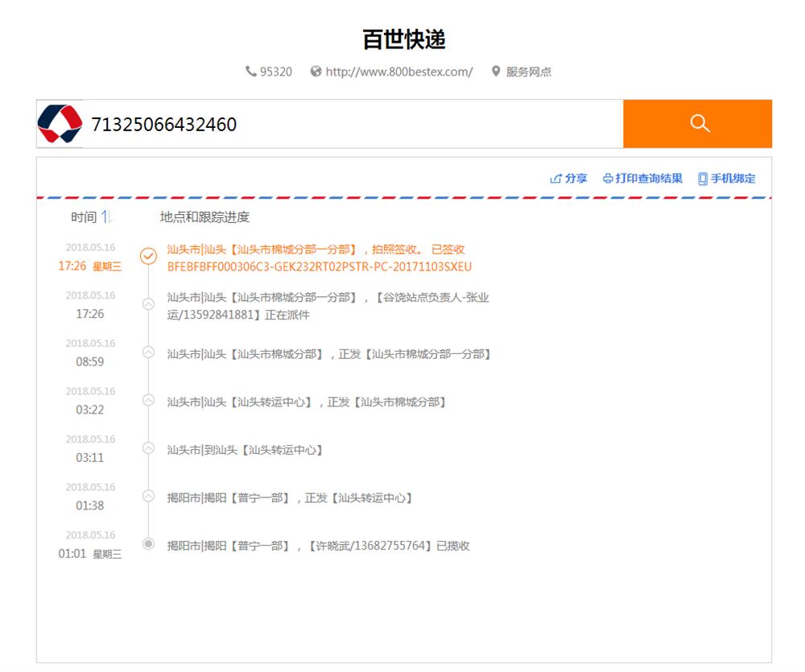Click 分享 share link
Screen dimensions: 805x672
point(576,178)
